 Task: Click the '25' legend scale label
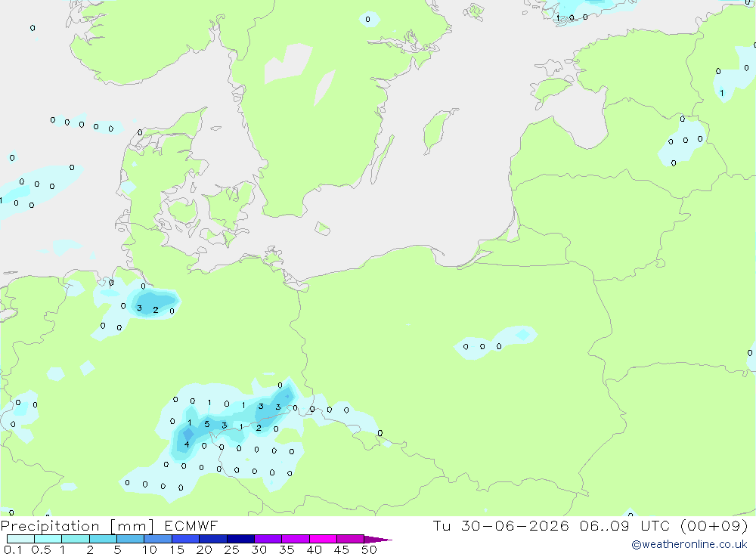point(231,549)
